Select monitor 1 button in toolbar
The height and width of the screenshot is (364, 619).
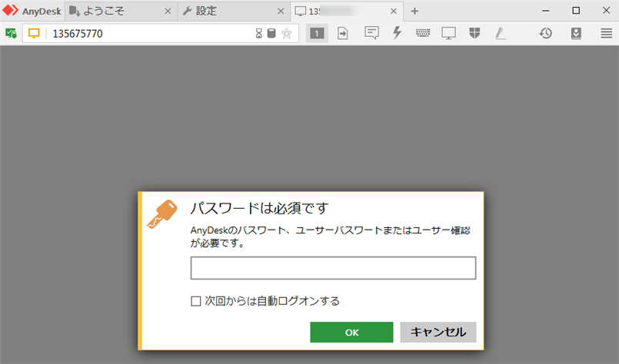tap(317, 34)
